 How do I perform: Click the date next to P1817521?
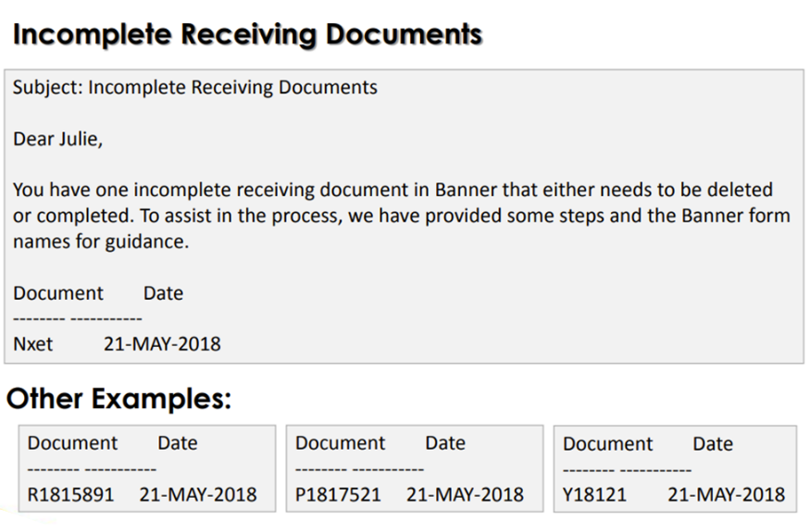click(x=465, y=495)
